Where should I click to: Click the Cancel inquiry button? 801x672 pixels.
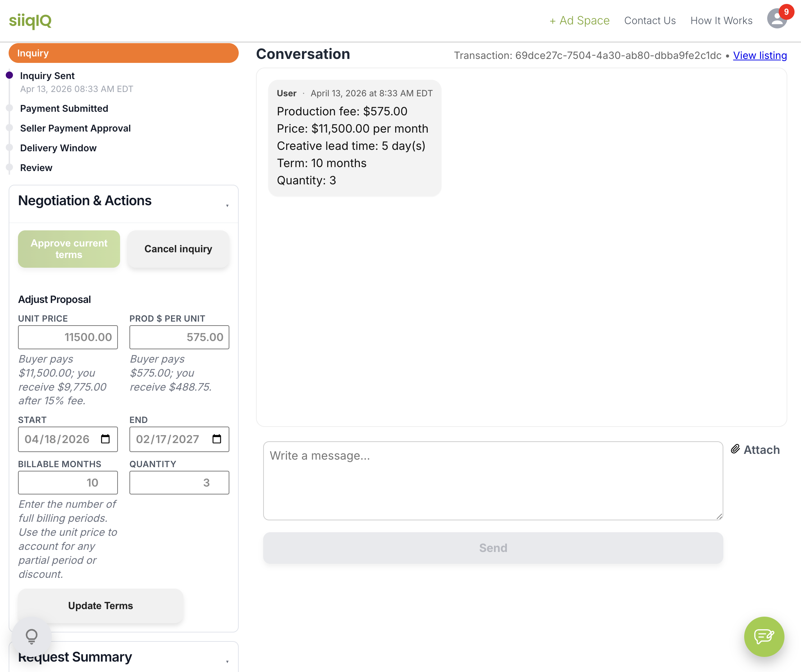click(178, 249)
